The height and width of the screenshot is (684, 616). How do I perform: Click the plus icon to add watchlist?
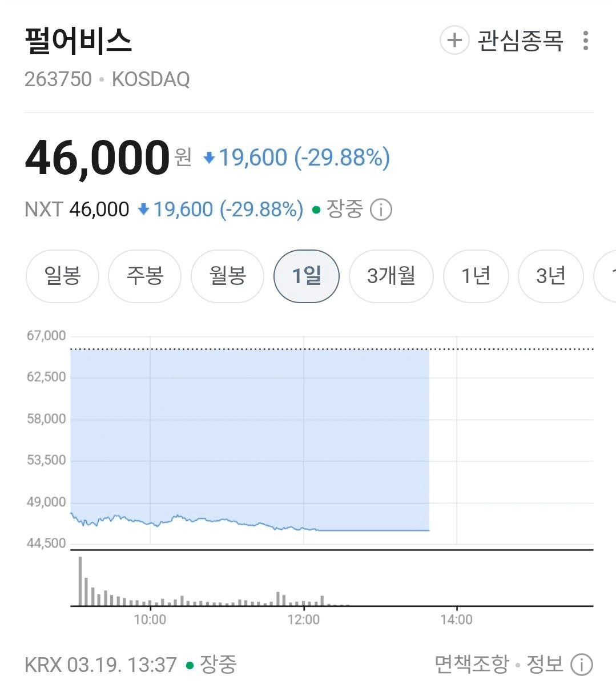tap(454, 41)
